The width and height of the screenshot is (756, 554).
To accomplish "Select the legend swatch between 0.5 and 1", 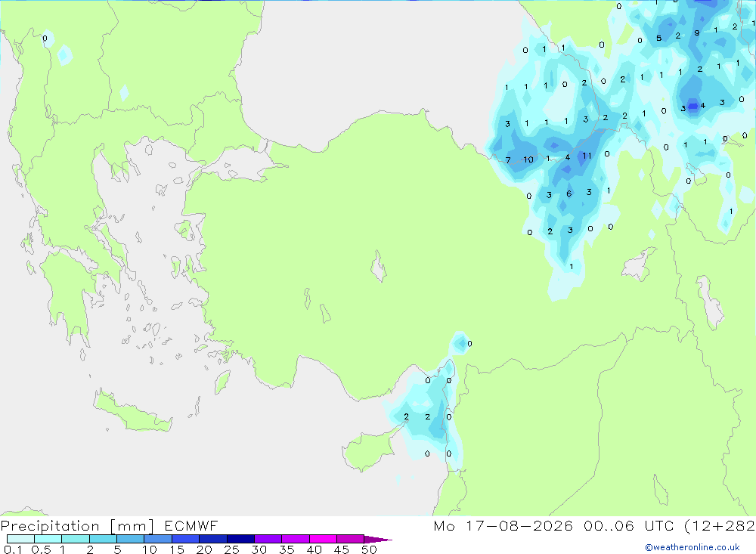I will 48,539.
